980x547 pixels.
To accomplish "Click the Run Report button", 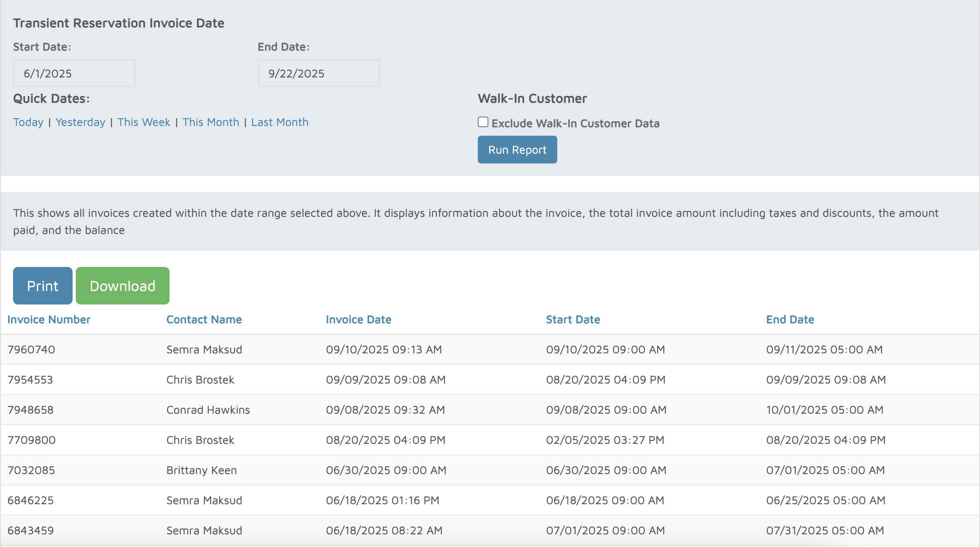I will pos(517,150).
